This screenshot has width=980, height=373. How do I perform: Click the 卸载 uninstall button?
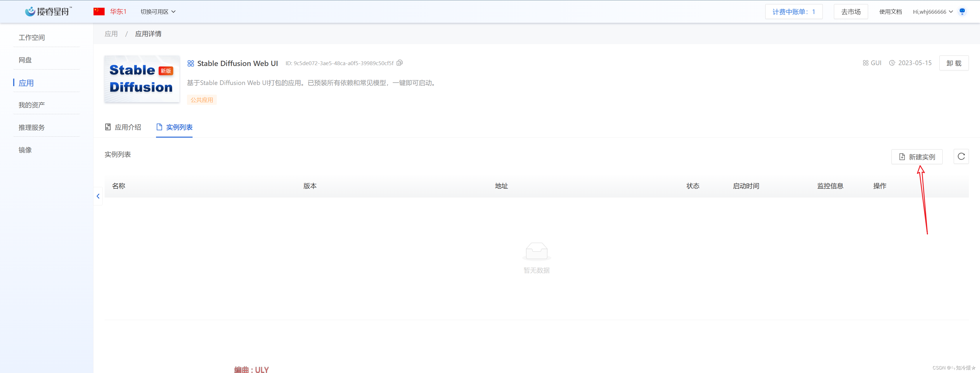tap(954, 63)
